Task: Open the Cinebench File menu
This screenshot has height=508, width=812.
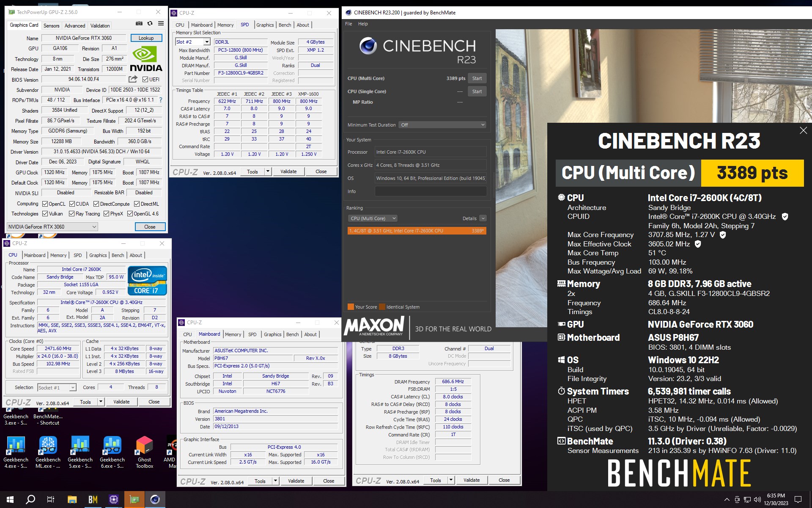Action: pyautogui.click(x=348, y=24)
